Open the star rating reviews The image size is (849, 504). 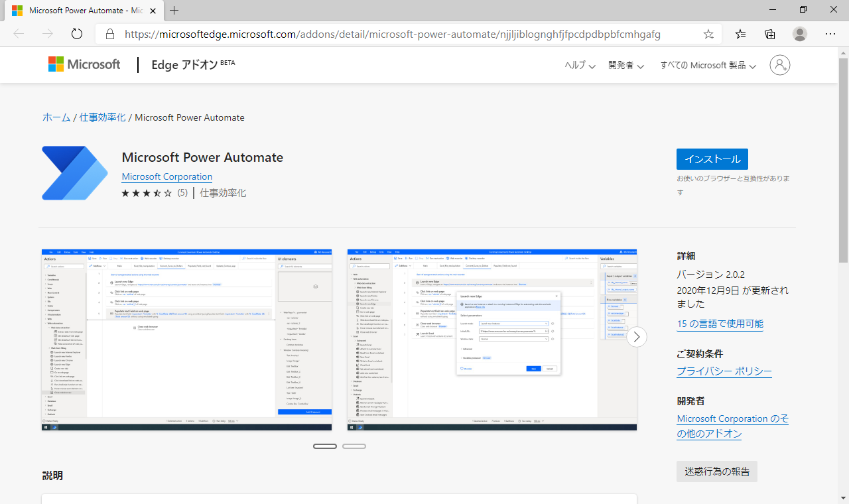[147, 193]
